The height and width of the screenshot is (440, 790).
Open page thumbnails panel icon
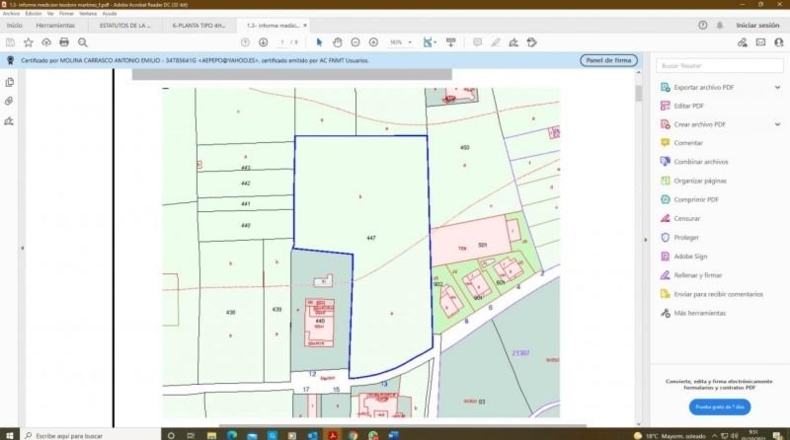click(x=9, y=82)
